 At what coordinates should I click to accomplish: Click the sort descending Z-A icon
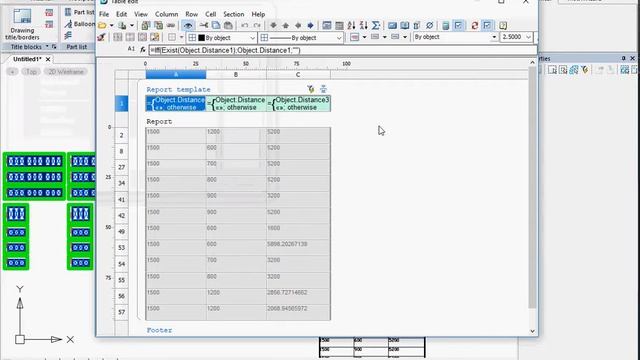click(x=363, y=26)
